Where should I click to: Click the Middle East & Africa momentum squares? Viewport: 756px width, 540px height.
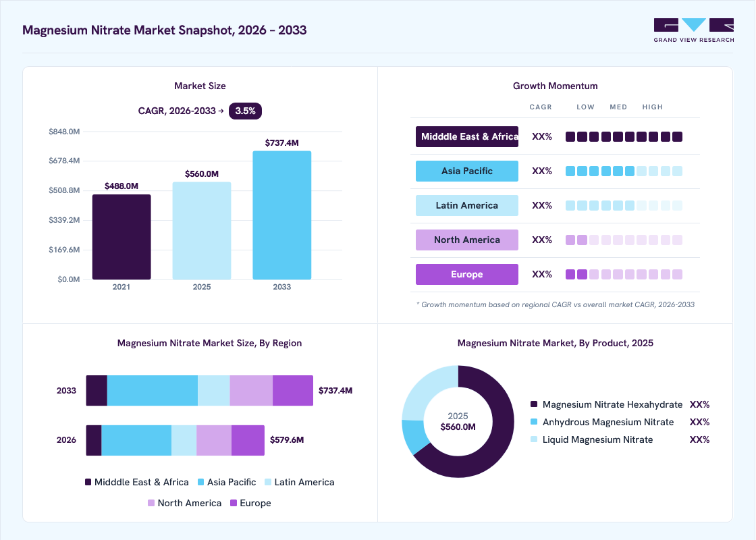pos(624,136)
